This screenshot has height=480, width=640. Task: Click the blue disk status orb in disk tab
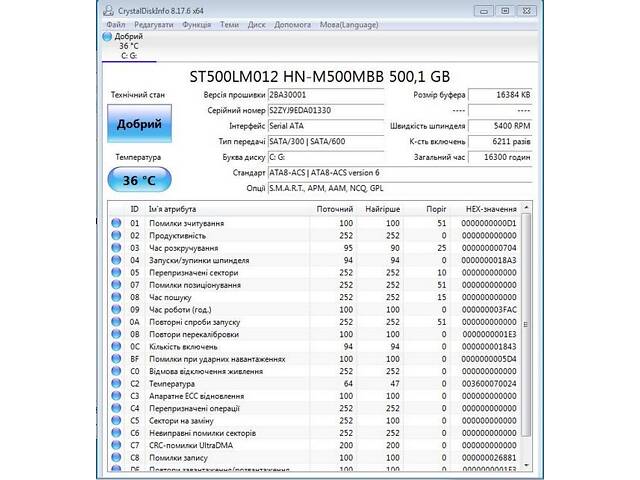tap(107, 36)
